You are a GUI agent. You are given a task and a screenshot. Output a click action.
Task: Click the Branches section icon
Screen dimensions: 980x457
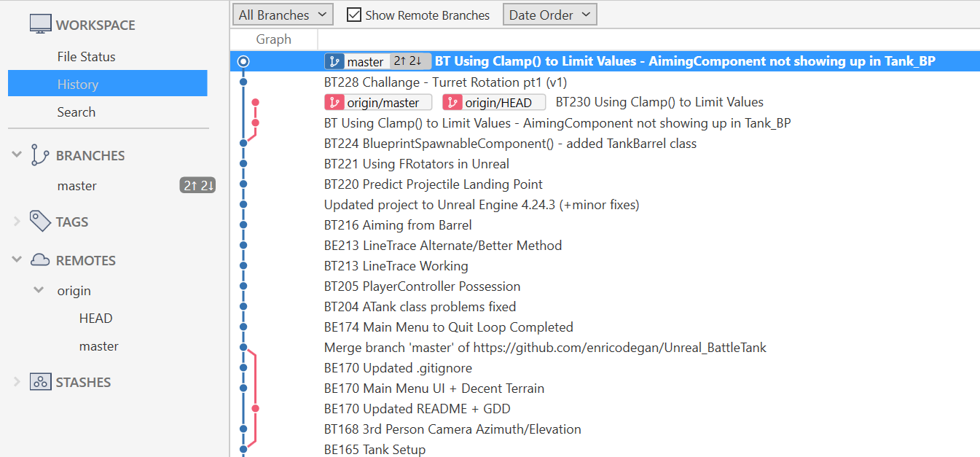coord(39,155)
